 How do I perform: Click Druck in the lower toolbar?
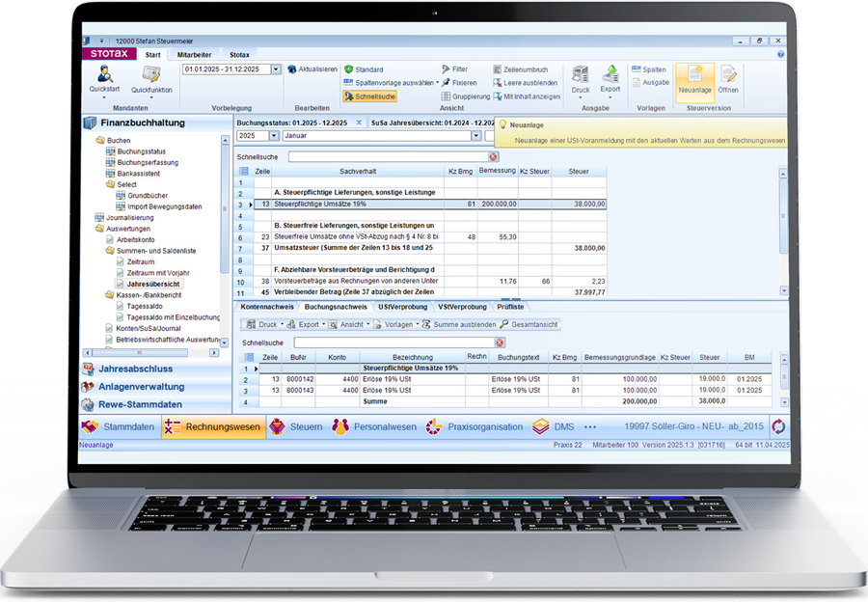tap(264, 324)
